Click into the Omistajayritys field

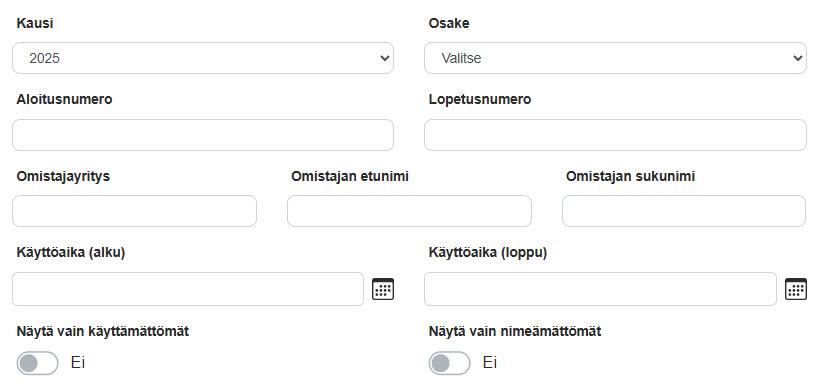(x=135, y=211)
